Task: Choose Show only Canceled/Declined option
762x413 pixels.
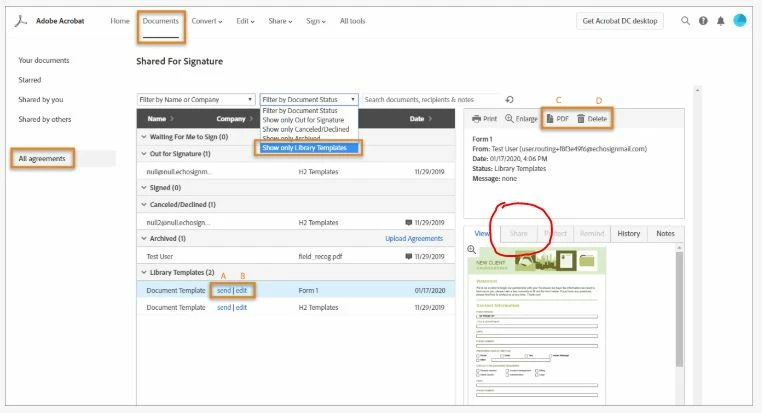Action: pyautogui.click(x=306, y=129)
